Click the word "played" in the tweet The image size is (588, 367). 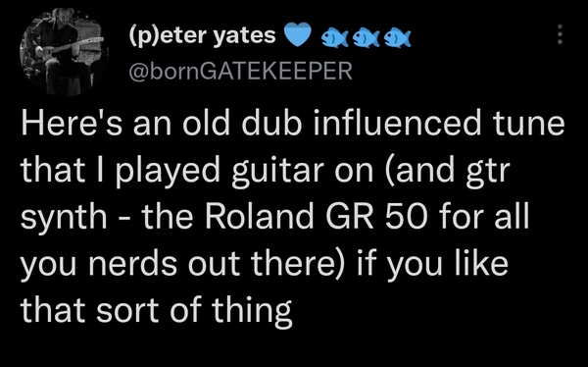tap(168, 172)
